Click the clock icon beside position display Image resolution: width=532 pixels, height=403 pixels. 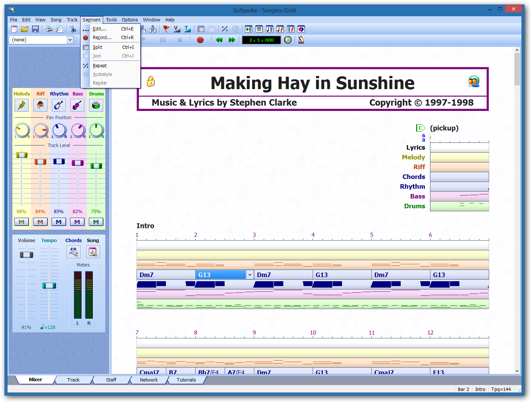coord(288,40)
